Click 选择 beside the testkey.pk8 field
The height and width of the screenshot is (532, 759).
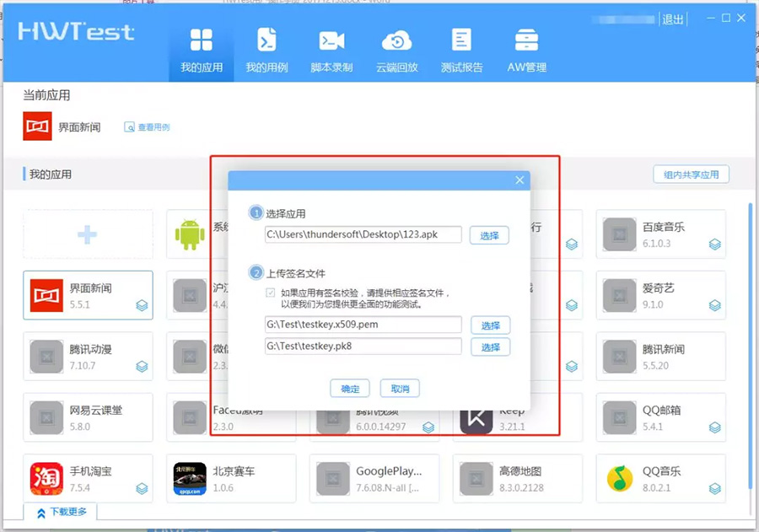pos(490,347)
